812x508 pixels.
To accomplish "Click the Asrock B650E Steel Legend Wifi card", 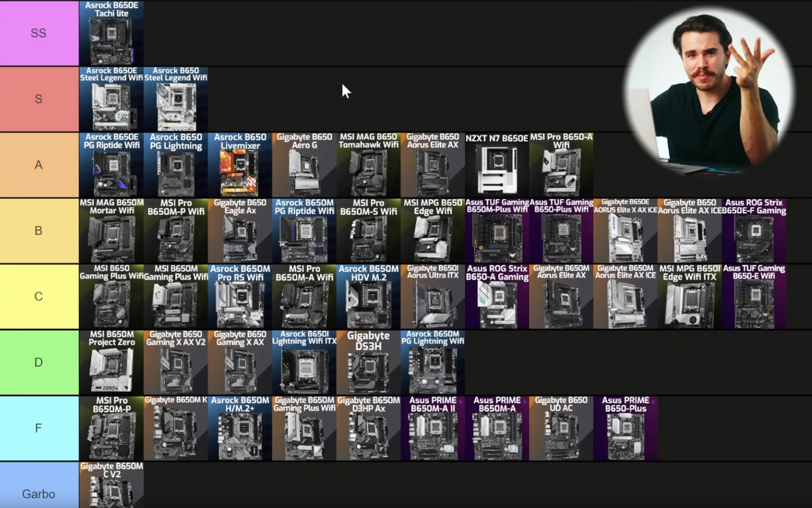I will coord(111,99).
